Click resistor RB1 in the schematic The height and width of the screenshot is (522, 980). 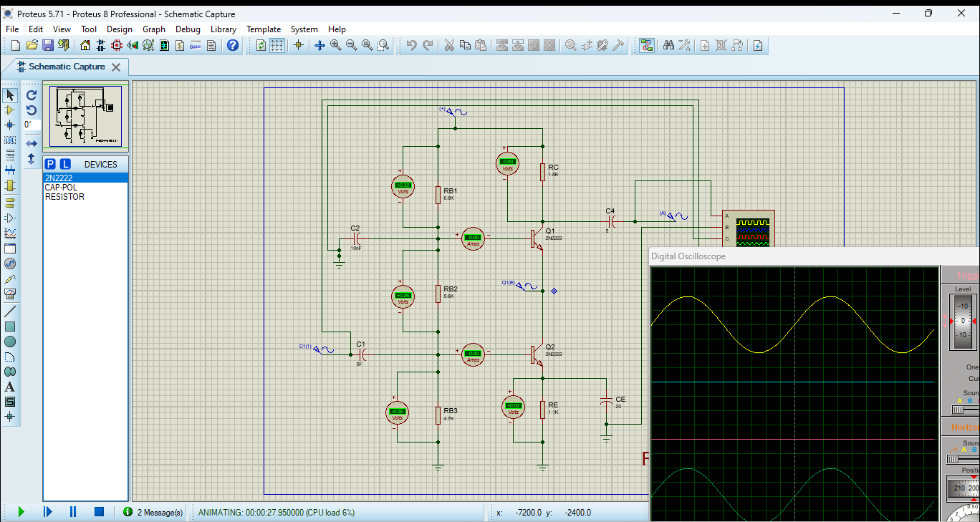(x=438, y=194)
